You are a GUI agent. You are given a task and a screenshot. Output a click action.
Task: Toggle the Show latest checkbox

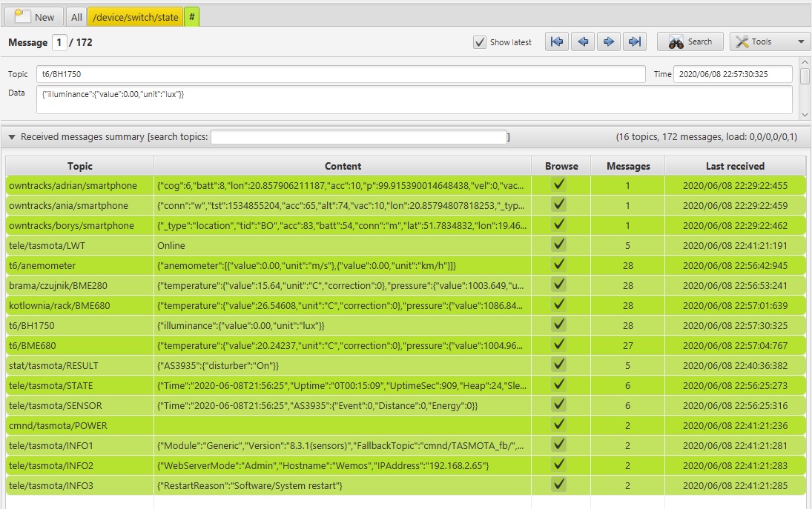(x=480, y=42)
